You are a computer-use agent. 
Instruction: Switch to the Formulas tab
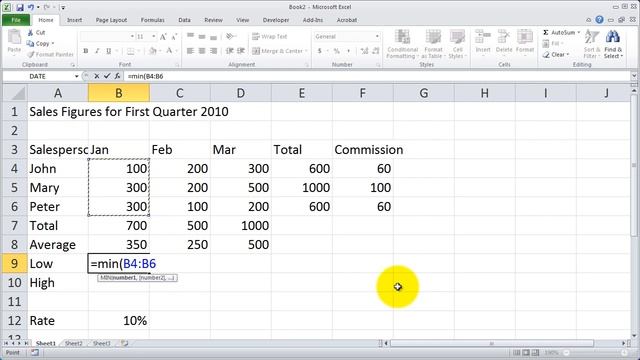(x=153, y=20)
